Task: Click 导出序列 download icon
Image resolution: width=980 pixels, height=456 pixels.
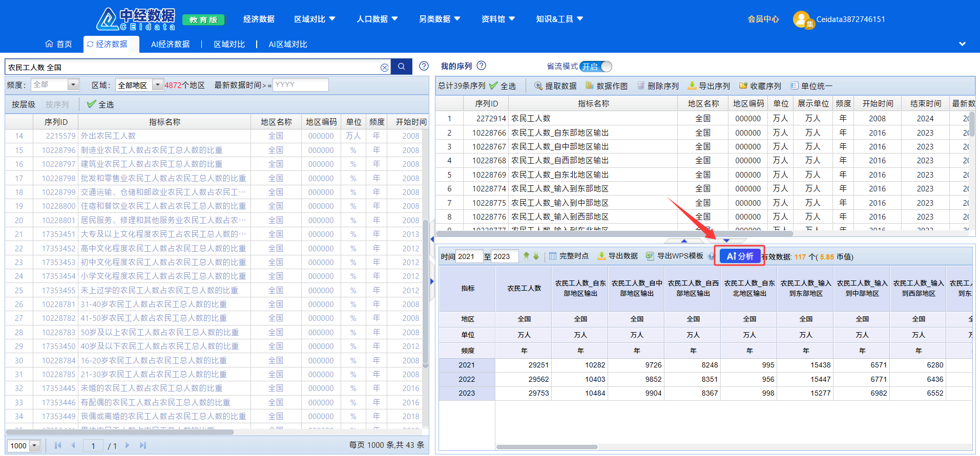Action: 692,86
